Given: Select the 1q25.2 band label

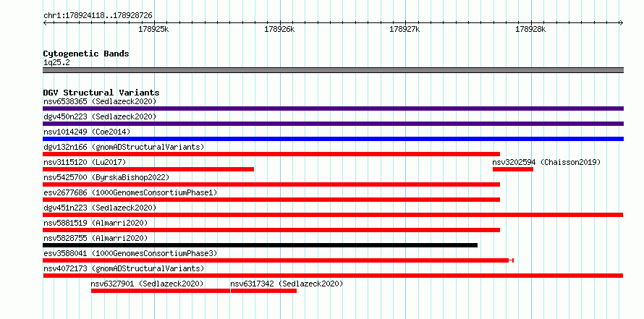Looking at the screenshot, I should coord(56,63).
